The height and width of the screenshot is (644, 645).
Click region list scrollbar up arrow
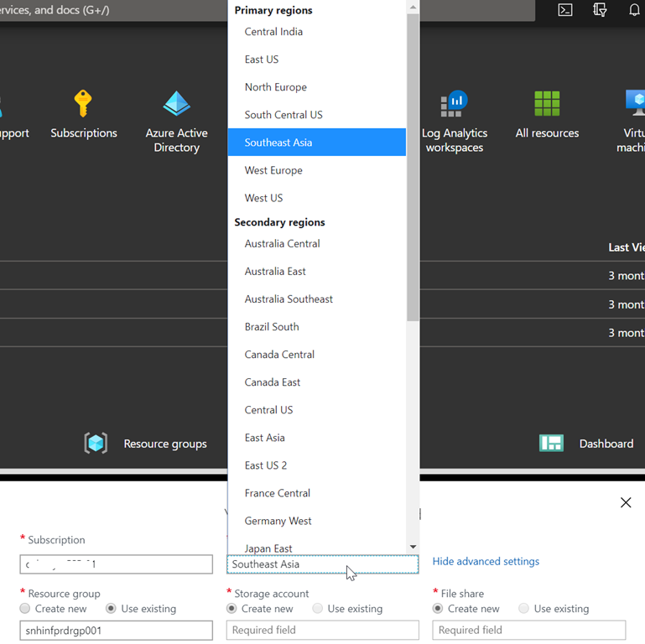click(x=413, y=7)
